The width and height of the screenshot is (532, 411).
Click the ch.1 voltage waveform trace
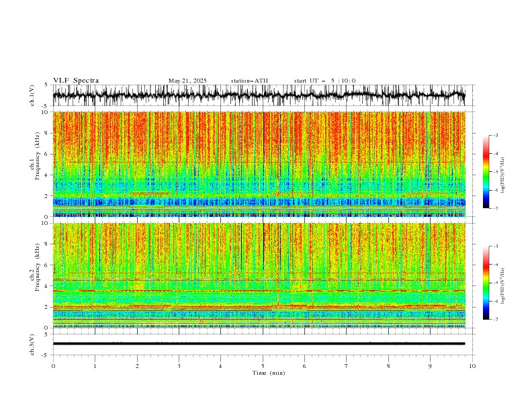(x=259, y=95)
